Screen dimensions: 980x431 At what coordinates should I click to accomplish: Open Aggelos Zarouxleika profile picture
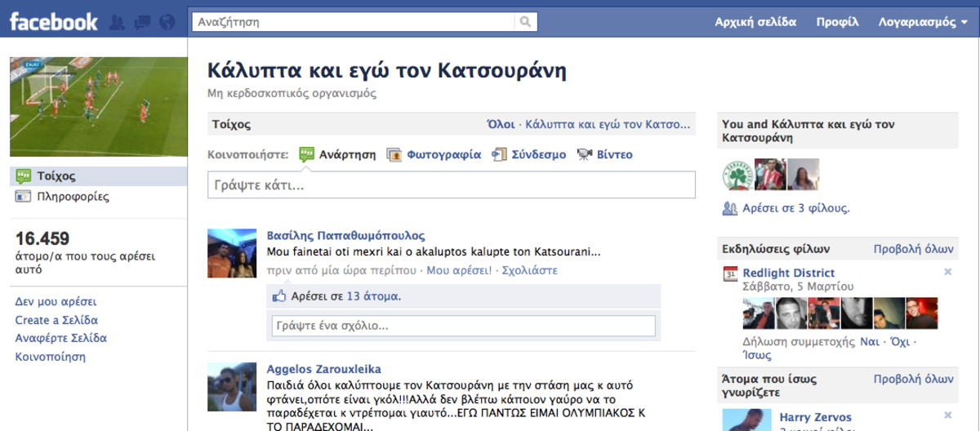tap(233, 388)
